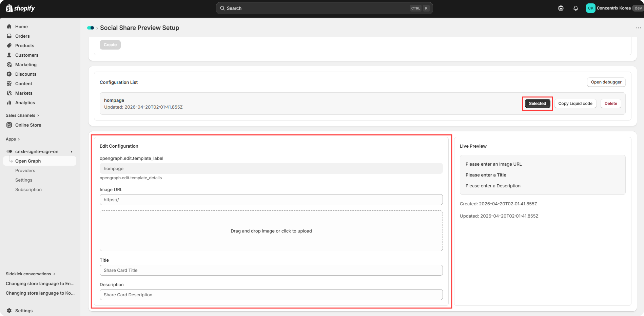Click the Social Share Preview Setup title
This screenshot has width=644, height=316.
click(139, 28)
